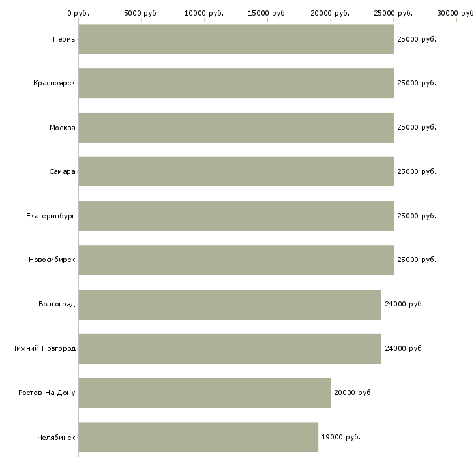This screenshot has width=476, height=476.
Task: Click the Москва bar
Action: [x=236, y=128]
